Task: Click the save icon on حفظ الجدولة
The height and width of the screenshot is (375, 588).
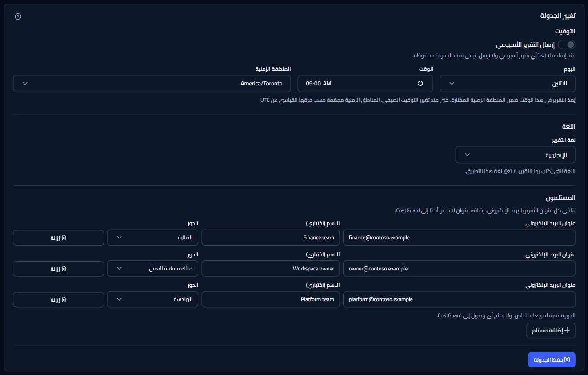Action: (567, 359)
